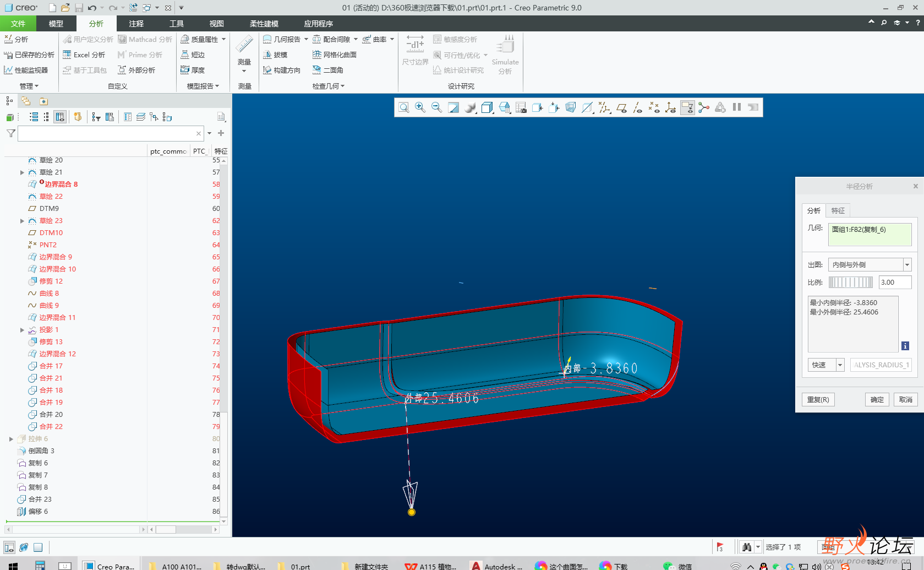Screen dimensions: 924x570
Task: Click the Zoom Out magnifier icon
Action: tap(437, 108)
